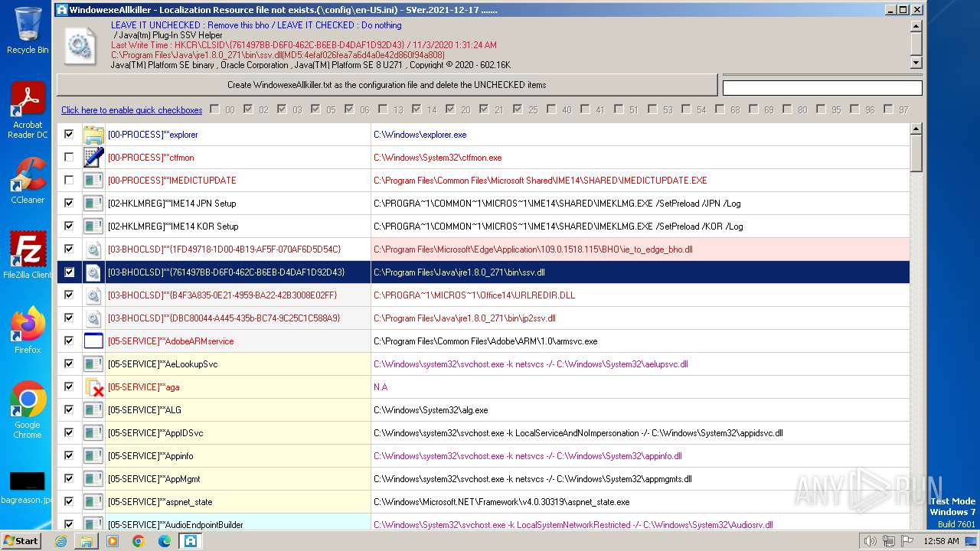Click the text field beside Create button
The image size is (980, 551).
tap(822, 88)
